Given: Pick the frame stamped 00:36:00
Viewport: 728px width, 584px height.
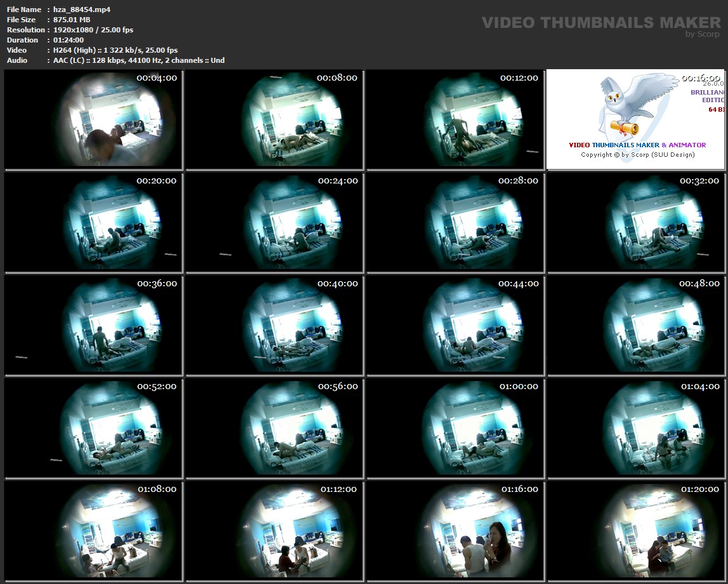Looking at the screenshot, I should click(93, 325).
